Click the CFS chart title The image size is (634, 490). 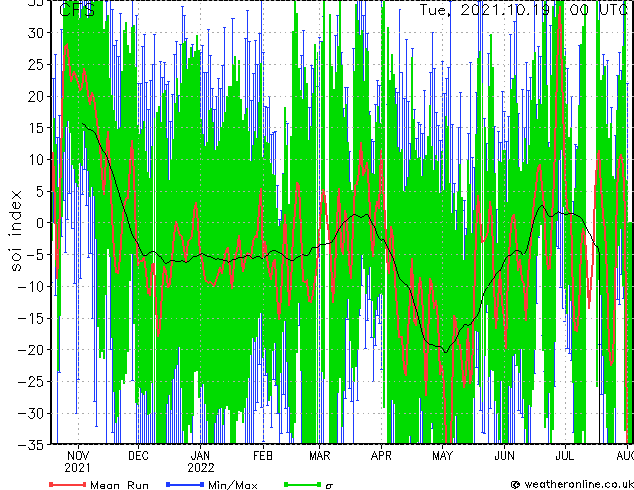coord(77,10)
